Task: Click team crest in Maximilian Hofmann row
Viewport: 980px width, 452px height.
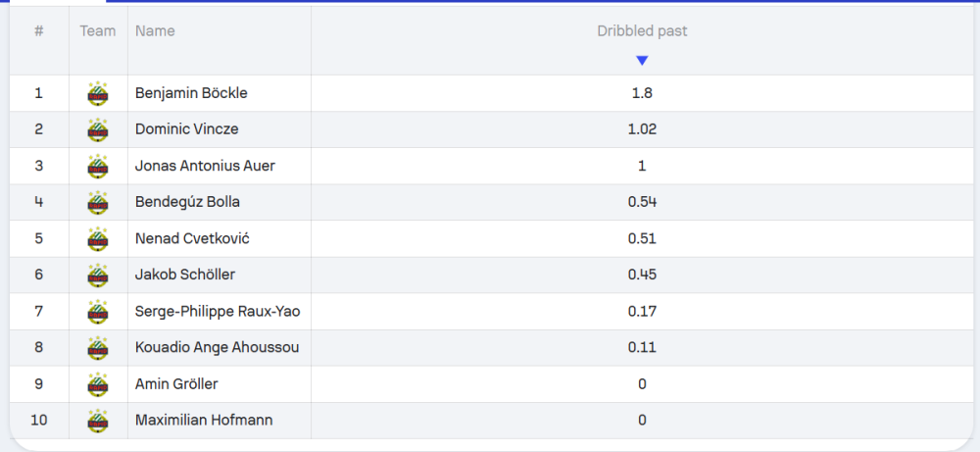Action: point(98,421)
